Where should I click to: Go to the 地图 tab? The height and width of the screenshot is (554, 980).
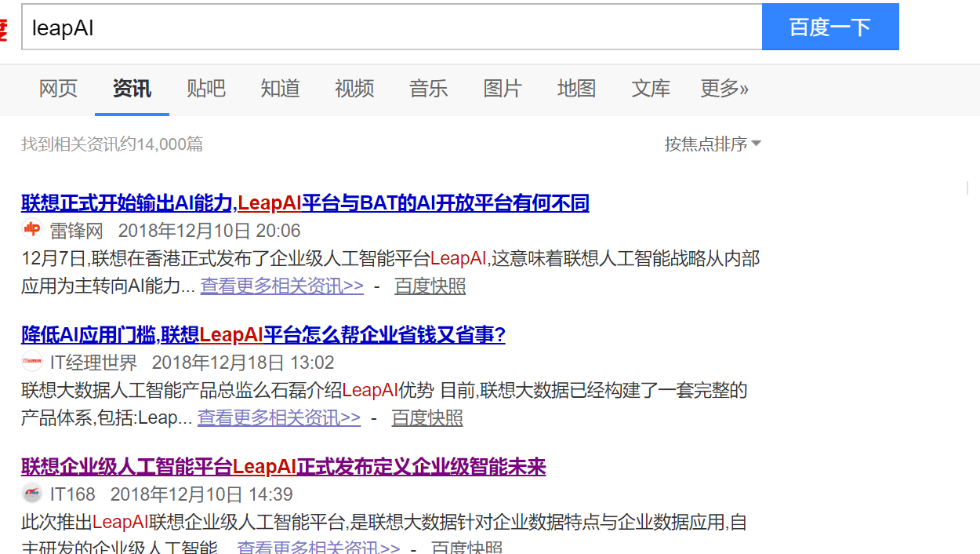(577, 89)
